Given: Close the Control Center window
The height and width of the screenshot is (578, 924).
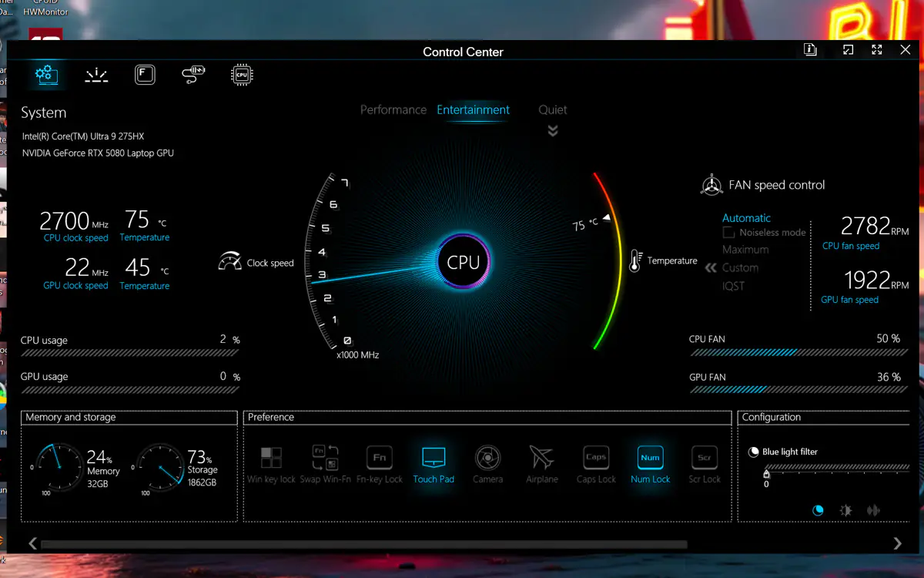Looking at the screenshot, I should point(906,49).
